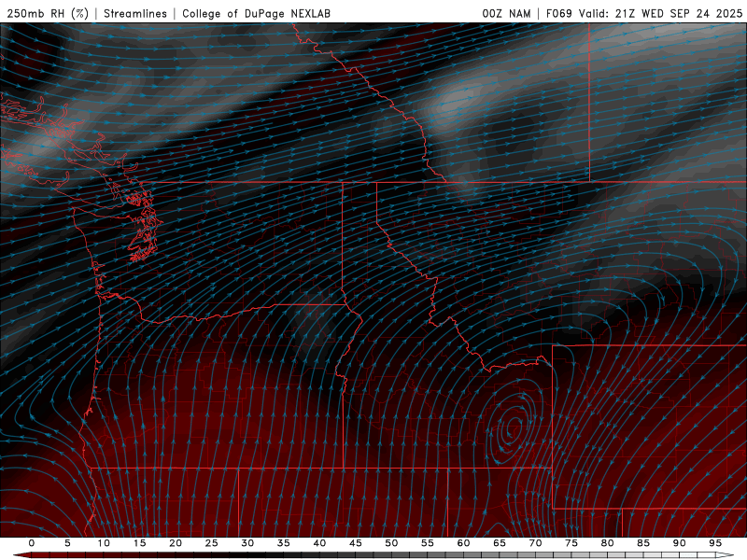Screen dimensions: 747x560
Task: Click the "70" label on the color scale
Action: pos(535,543)
